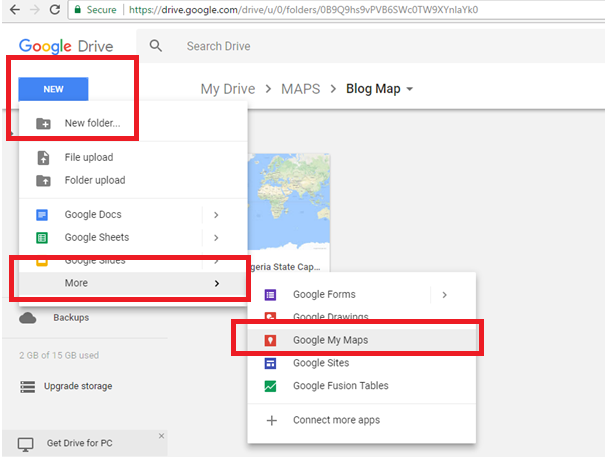Open the Google Drive logo
Viewport: 605px width, 457px height.
click(x=66, y=46)
